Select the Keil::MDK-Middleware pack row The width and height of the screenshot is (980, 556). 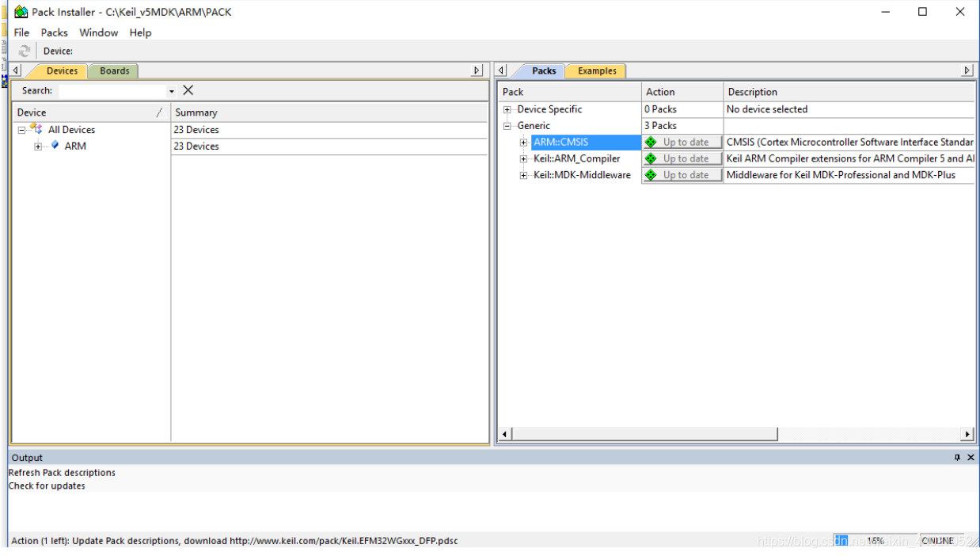(x=582, y=176)
